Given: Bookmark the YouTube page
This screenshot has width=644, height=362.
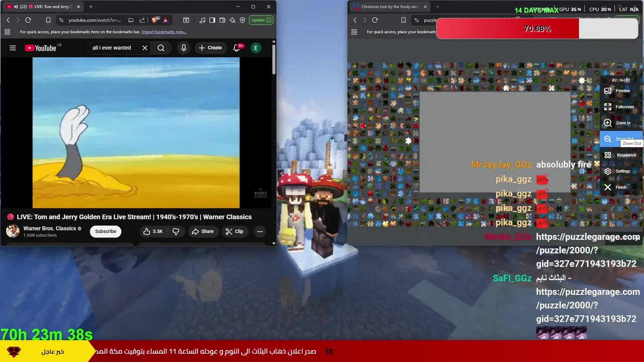Looking at the screenshot, I should pos(48,20).
